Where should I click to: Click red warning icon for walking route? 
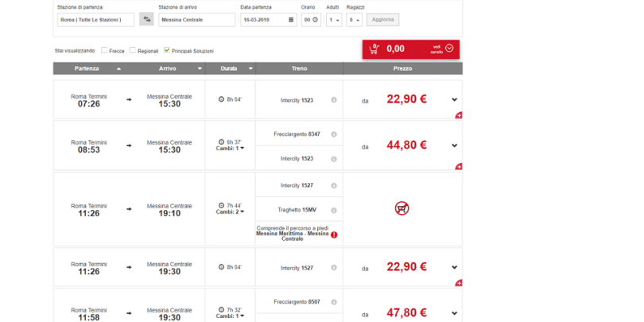click(335, 235)
